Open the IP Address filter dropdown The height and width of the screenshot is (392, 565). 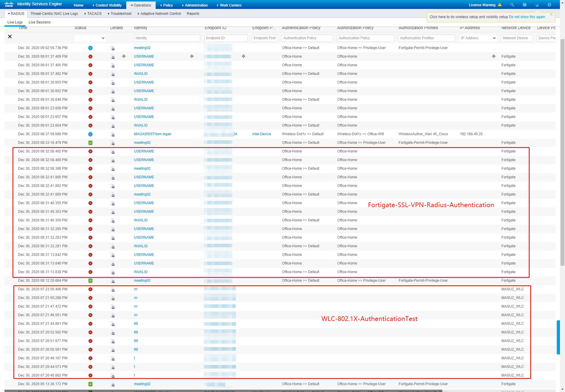(x=478, y=38)
